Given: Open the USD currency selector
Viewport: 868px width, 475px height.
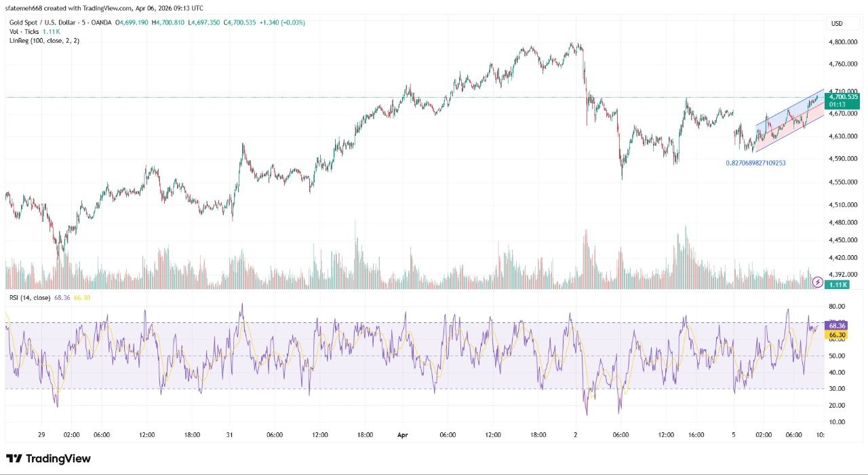Looking at the screenshot, I should click(x=836, y=24).
